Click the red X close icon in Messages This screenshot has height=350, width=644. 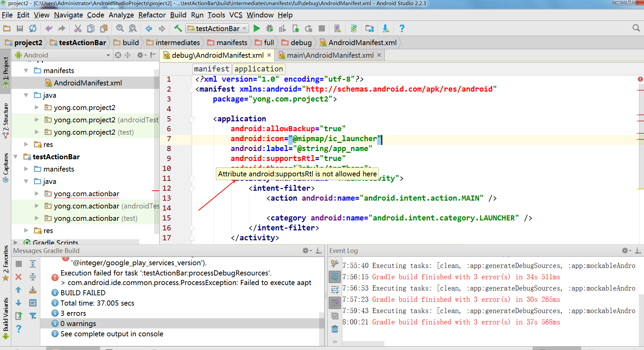coord(18,277)
